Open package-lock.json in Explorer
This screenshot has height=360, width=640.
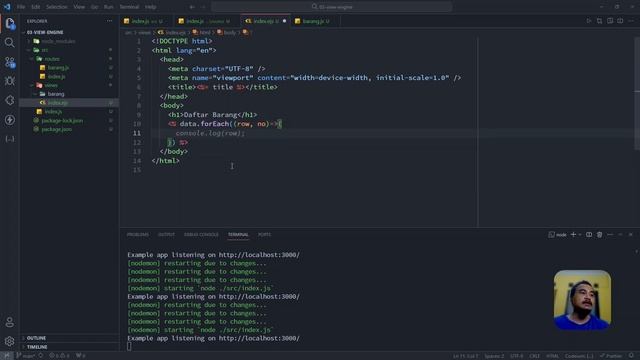click(x=69, y=121)
